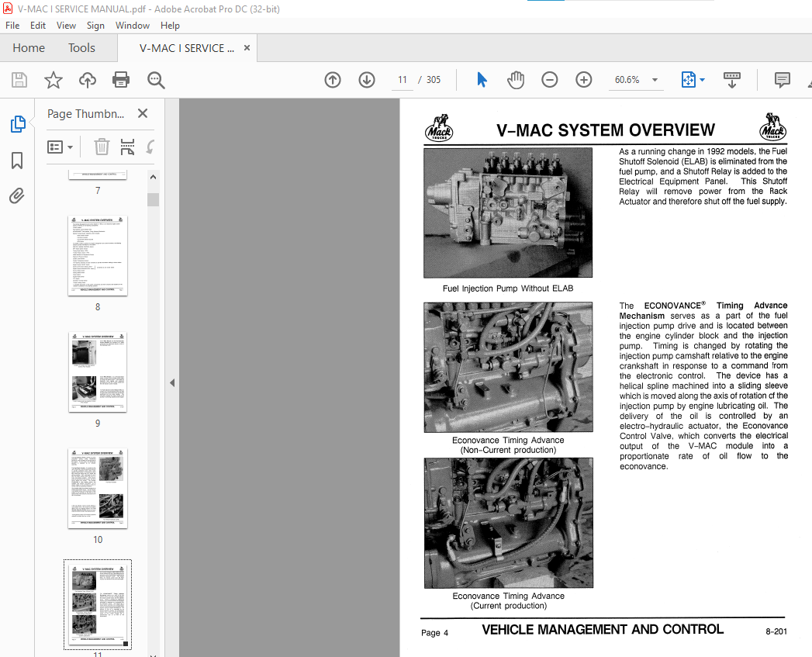Click the current page number field

point(403,80)
